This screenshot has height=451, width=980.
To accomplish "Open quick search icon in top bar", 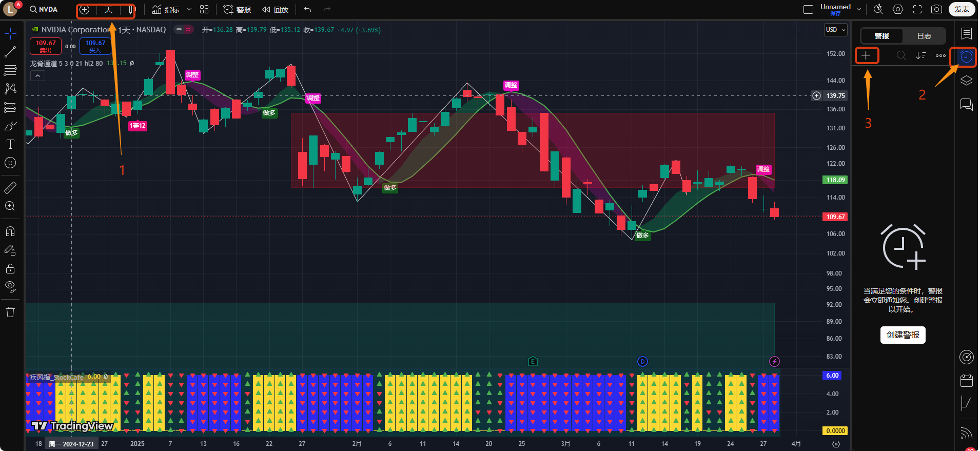I will [x=878, y=9].
